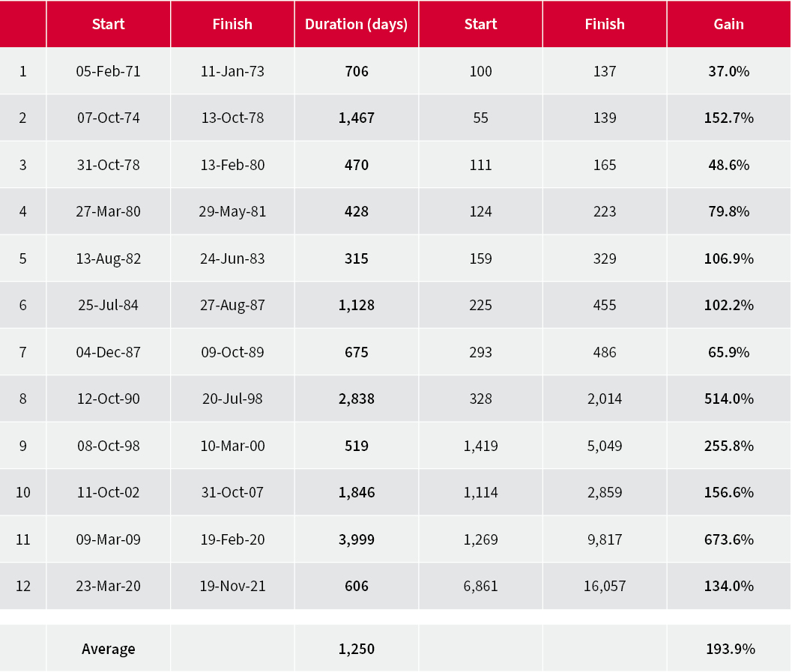
Task: Select the finish date 13-Oct-78
Action: tap(232, 118)
